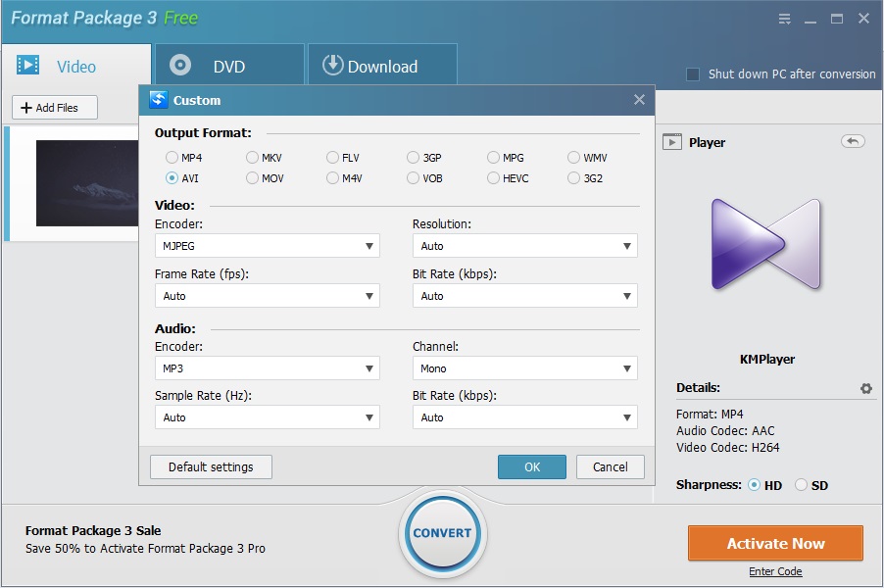Image resolution: width=884 pixels, height=588 pixels.
Task: Open the Sample Rate (Hz) dropdown
Action: (x=268, y=417)
